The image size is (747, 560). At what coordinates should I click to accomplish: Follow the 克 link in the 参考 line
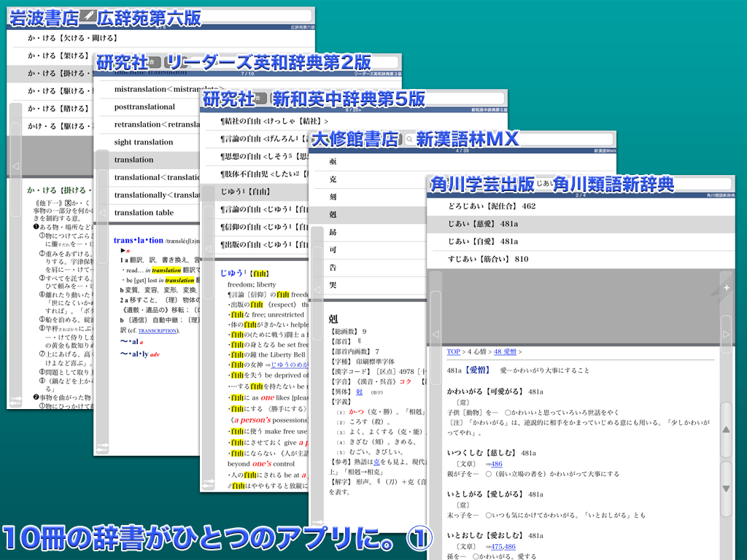click(376, 462)
